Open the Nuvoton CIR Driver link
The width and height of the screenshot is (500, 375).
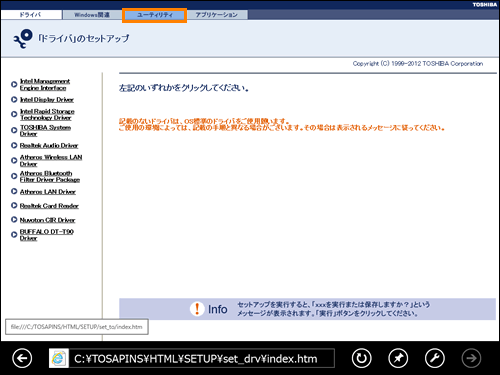coord(47,220)
